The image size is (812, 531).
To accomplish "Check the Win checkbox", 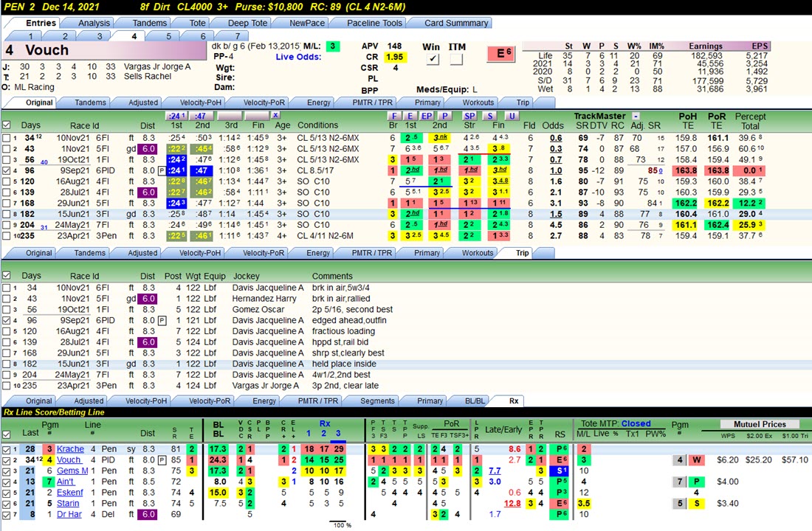I will [x=433, y=60].
